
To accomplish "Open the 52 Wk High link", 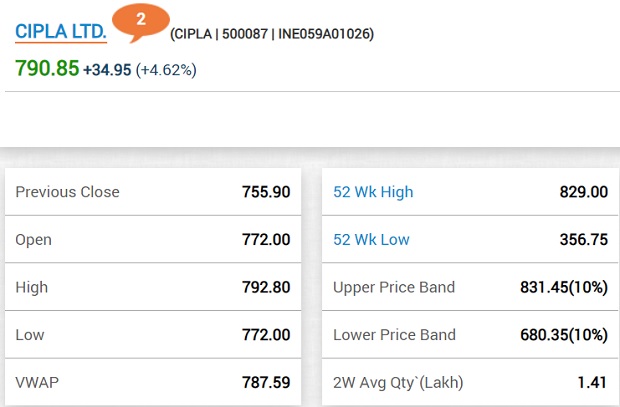I will tap(373, 192).
